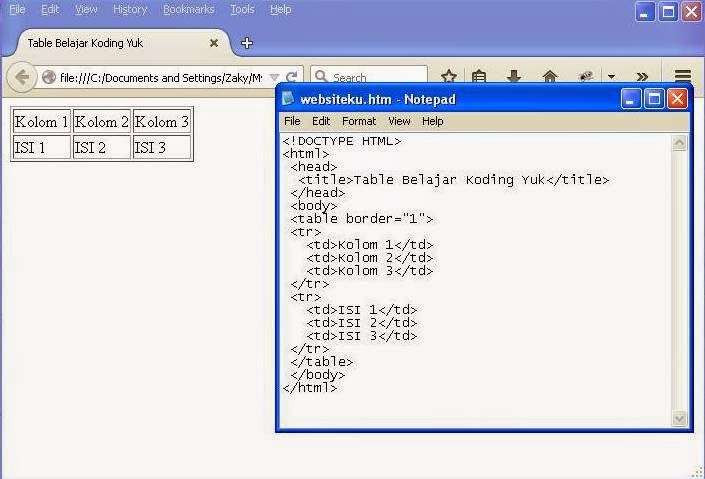The image size is (705, 479).
Task: Open Firefox File menu
Action: (17, 9)
